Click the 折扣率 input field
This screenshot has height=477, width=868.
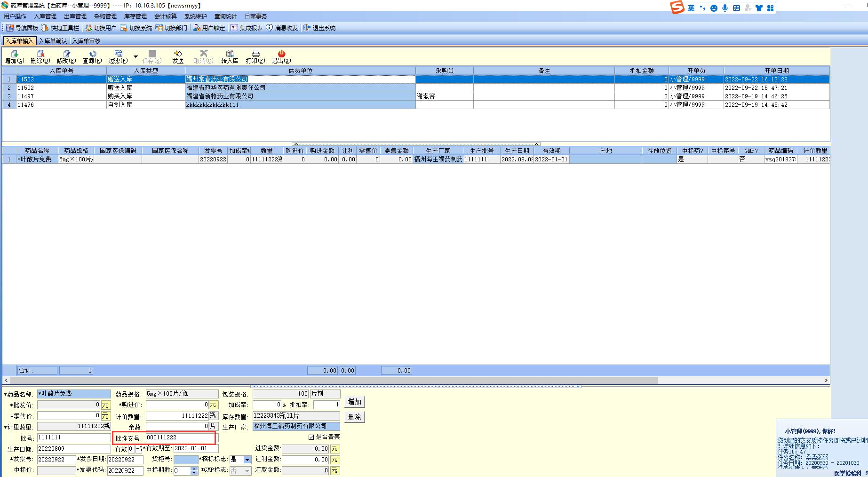pos(326,405)
